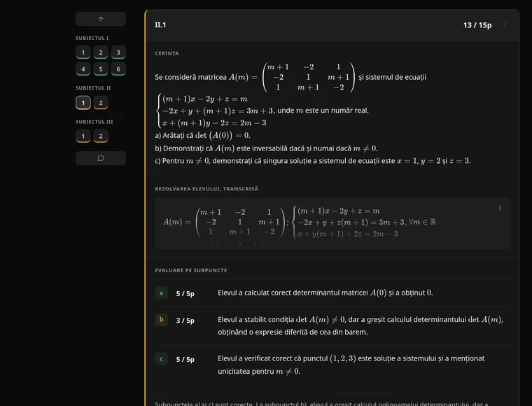Click the '13 / 15p' total score
This screenshot has height=406, width=532.
tap(477, 25)
